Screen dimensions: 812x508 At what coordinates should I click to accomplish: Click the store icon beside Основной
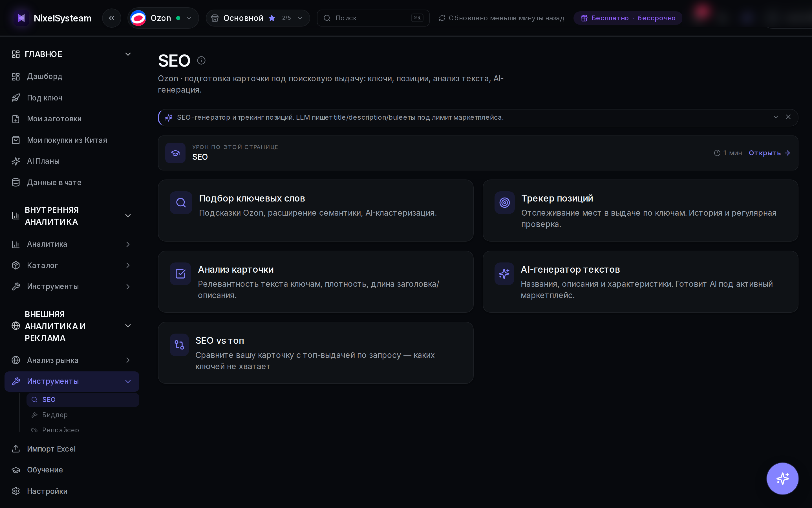tap(215, 18)
